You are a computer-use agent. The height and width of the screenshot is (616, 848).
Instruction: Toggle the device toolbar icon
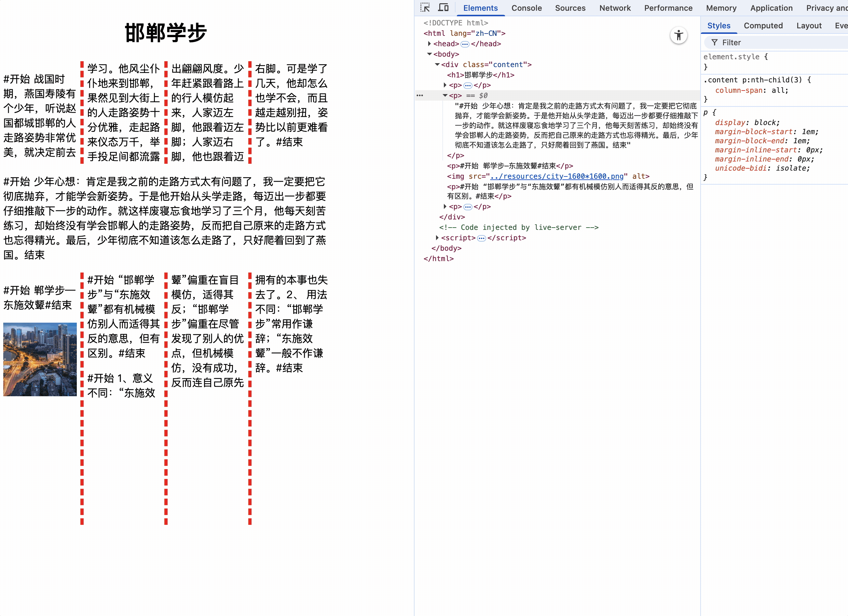pos(444,7)
